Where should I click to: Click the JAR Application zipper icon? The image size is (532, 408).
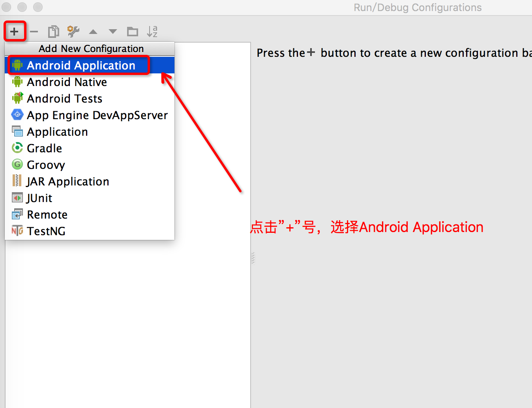tap(17, 181)
